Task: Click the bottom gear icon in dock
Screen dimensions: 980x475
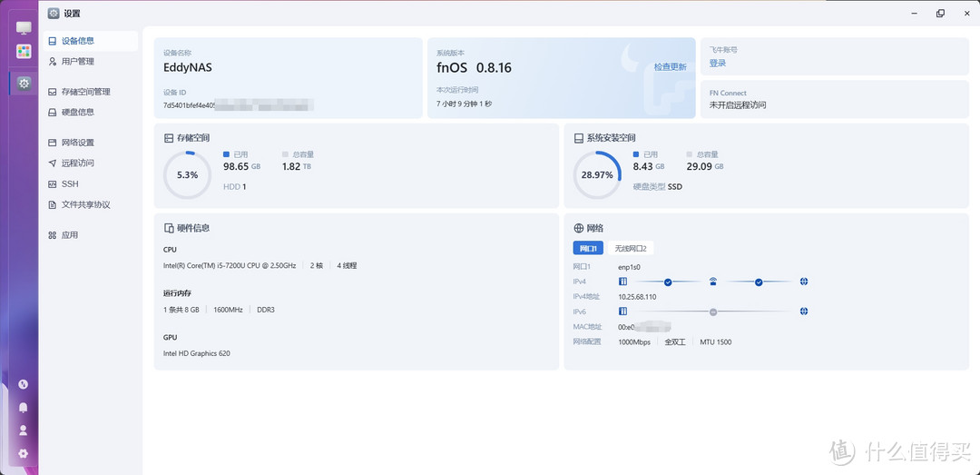Action: click(x=23, y=453)
